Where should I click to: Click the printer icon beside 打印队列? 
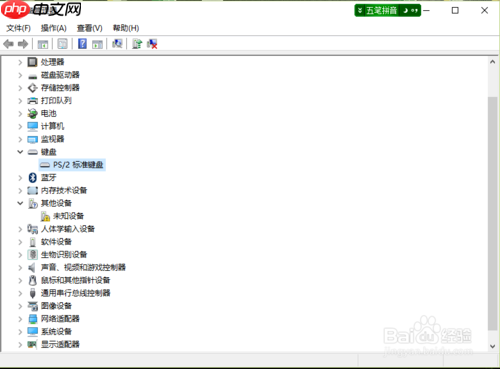[32, 101]
